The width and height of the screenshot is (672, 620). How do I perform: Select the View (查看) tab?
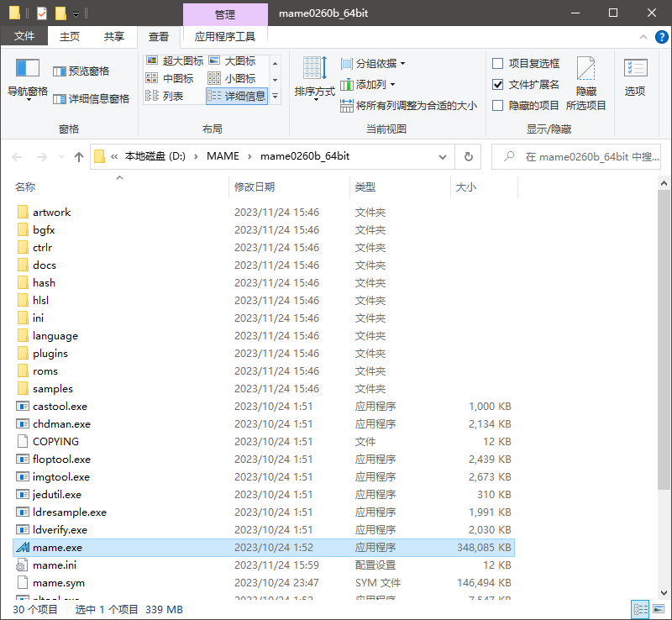(159, 37)
